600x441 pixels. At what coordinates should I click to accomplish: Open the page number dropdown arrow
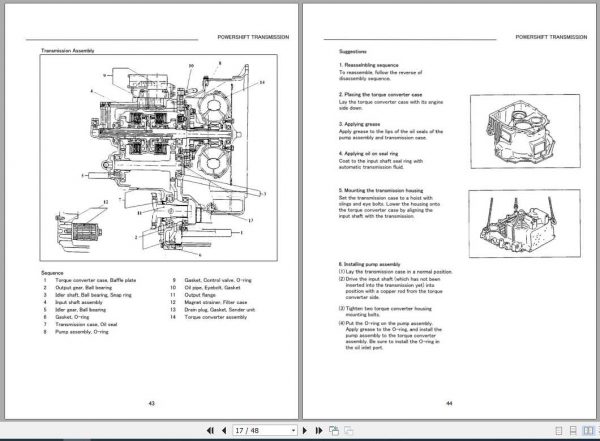point(293,431)
